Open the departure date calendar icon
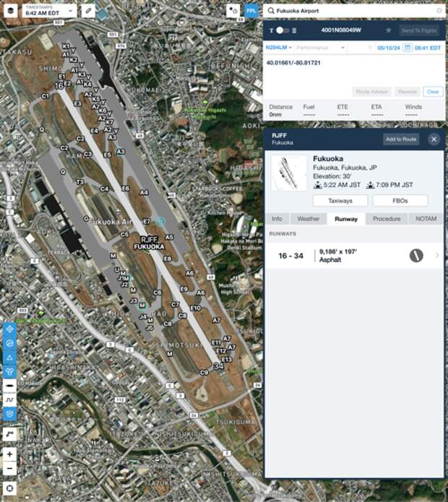 pyautogui.click(x=408, y=48)
